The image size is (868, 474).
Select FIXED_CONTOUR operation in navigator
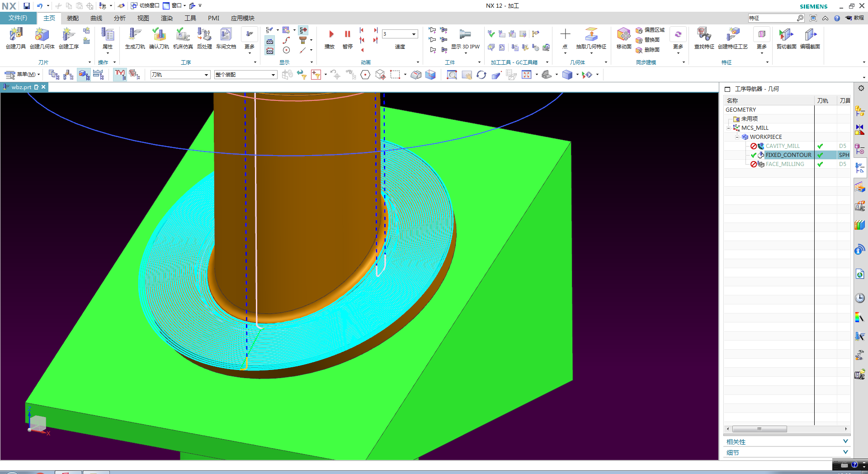(788, 155)
